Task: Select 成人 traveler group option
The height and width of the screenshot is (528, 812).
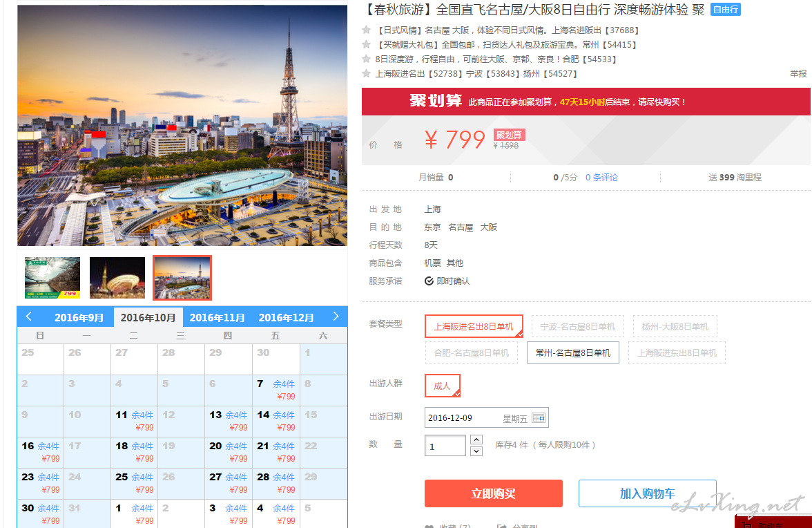Action: (442, 386)
